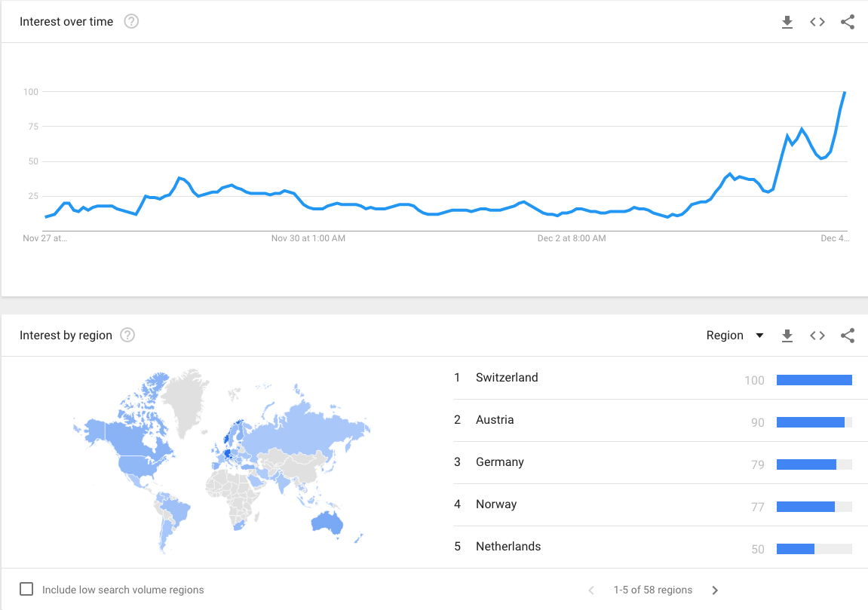The height and width of the screenshot is (610, 868).
Task: Share the Interest by region map
Action: pos(847,335)
